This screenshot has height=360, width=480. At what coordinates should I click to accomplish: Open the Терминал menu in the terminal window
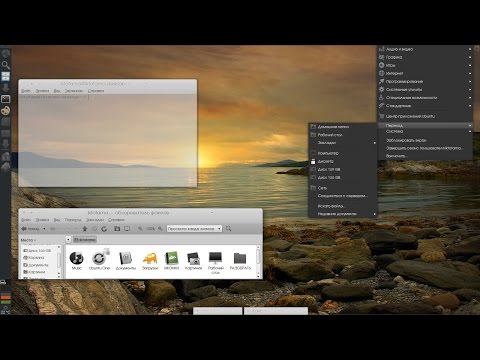tap(74, 91)
